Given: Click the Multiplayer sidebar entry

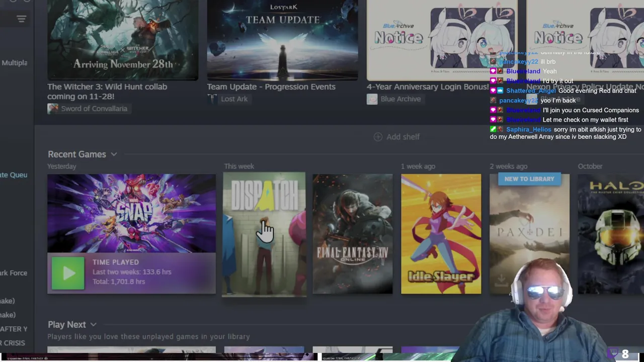Looking at the screenshot, I should click(x=14, y=63).
